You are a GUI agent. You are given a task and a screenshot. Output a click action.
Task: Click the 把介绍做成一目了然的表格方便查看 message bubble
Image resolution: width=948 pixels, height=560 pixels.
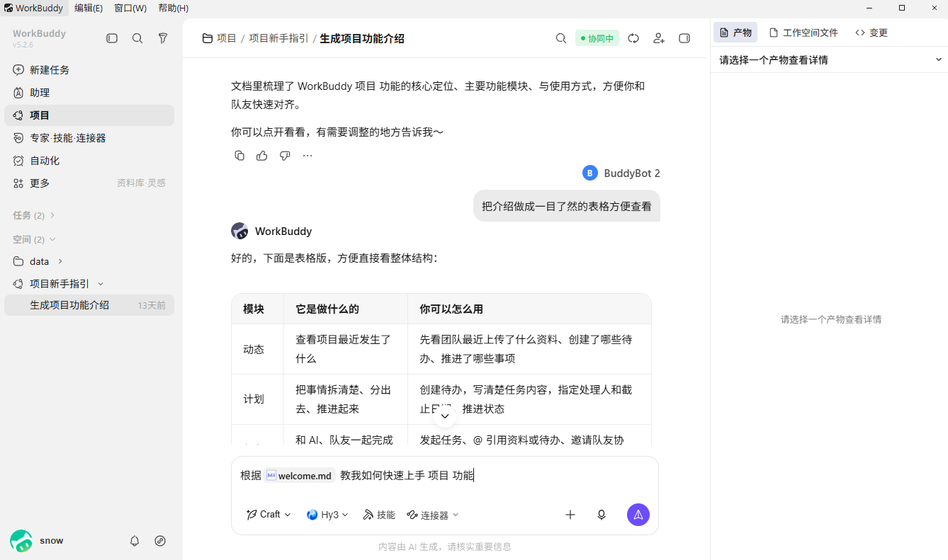(567, 206)
